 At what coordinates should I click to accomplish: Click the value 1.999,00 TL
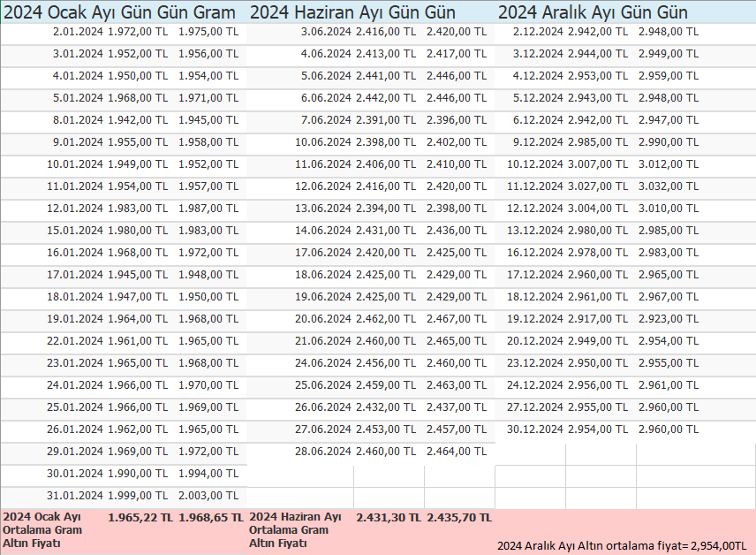point(138,496)
